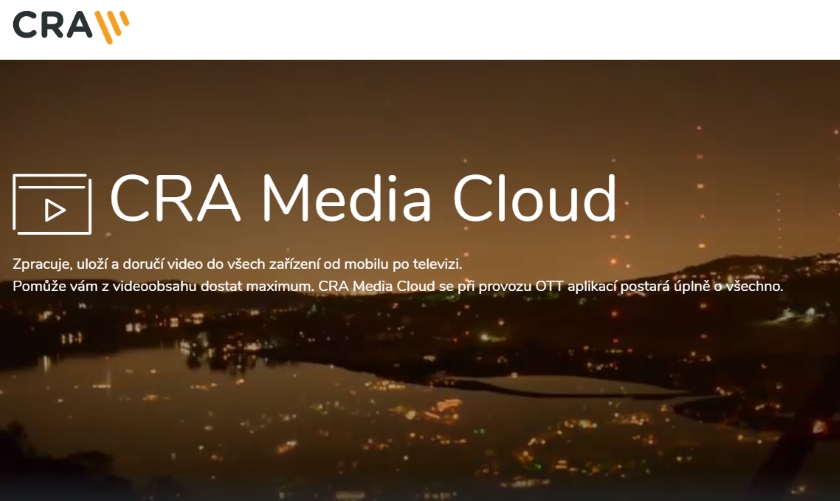The width and height of the screenshot is (840, 501).
Task: Click the CRA logo in the header
Action: (x=71, y=27)
